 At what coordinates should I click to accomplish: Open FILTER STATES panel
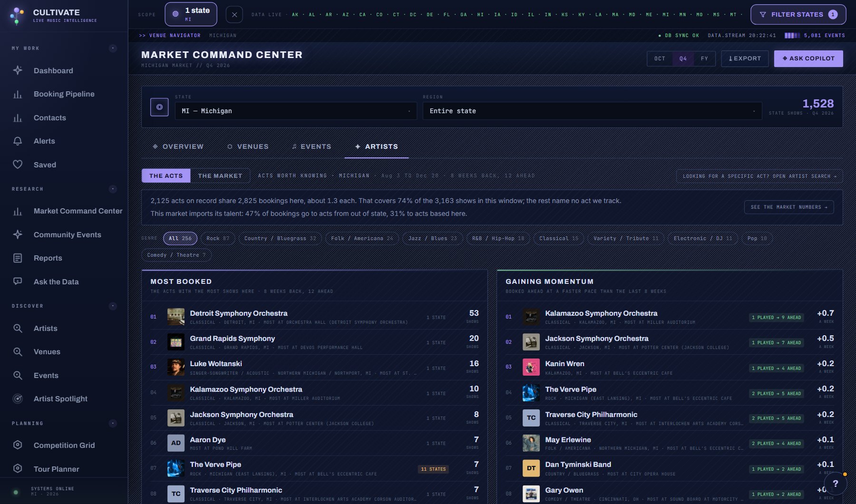pyautogui.click(x=798, y=14)
